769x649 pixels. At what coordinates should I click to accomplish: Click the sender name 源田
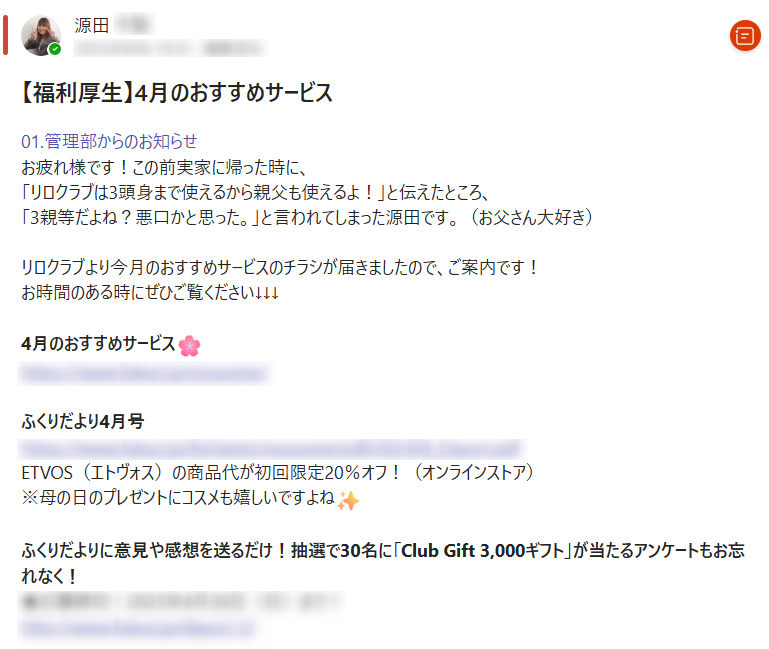(91, 25)
